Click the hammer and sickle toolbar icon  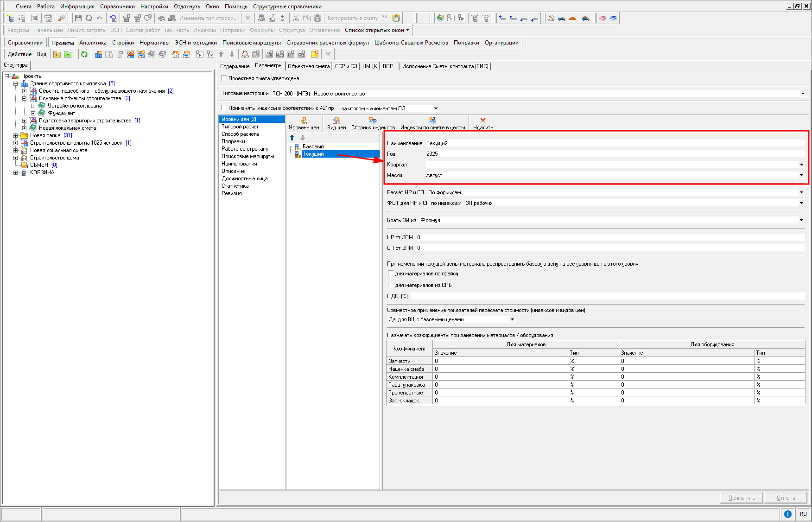[x=551, y=18]
